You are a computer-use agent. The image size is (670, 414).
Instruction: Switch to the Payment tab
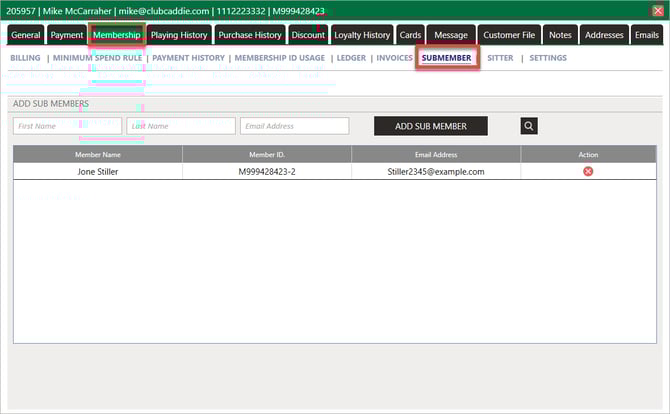67,35
